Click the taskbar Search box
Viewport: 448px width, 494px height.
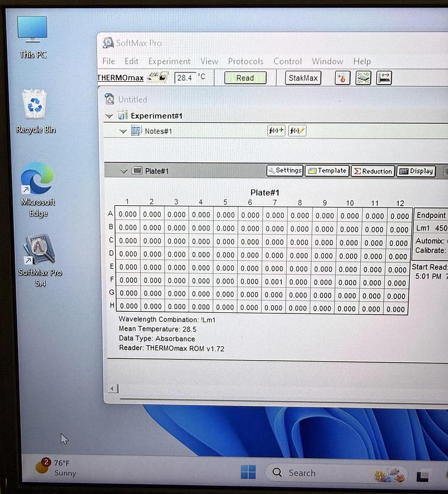[336, 473]
